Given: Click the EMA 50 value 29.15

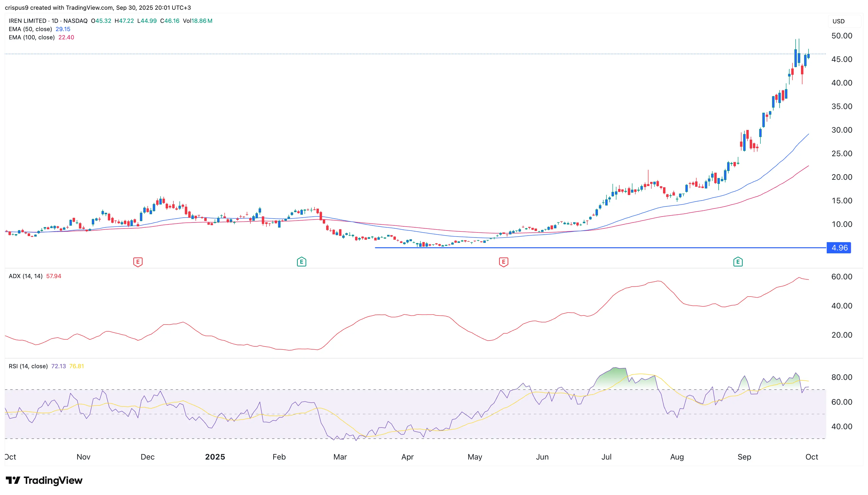Looking at the screenshot, I should [63, 29].
